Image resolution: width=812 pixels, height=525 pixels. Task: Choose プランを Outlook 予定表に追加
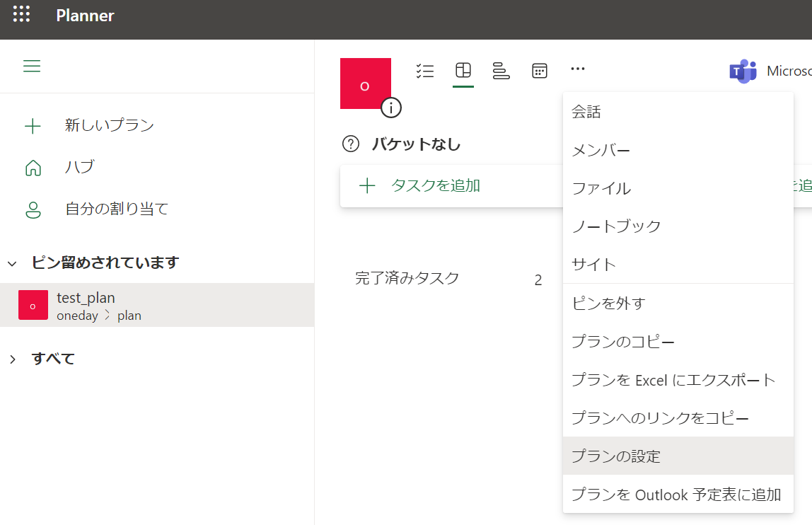point(678,495)
